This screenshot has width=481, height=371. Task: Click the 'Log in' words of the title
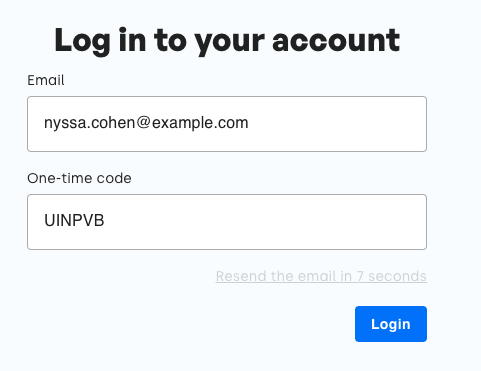pyautogui.click(x=100, y=41)
